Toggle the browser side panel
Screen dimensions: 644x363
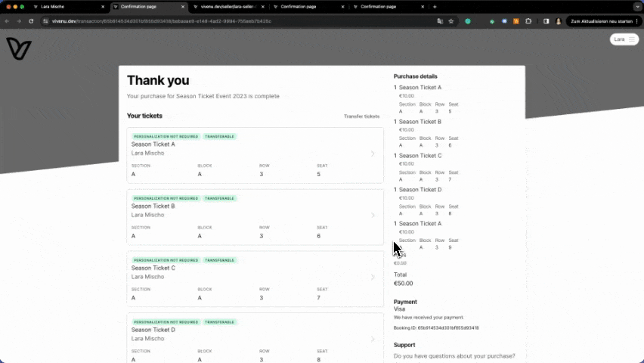click(x=546, y=21)
